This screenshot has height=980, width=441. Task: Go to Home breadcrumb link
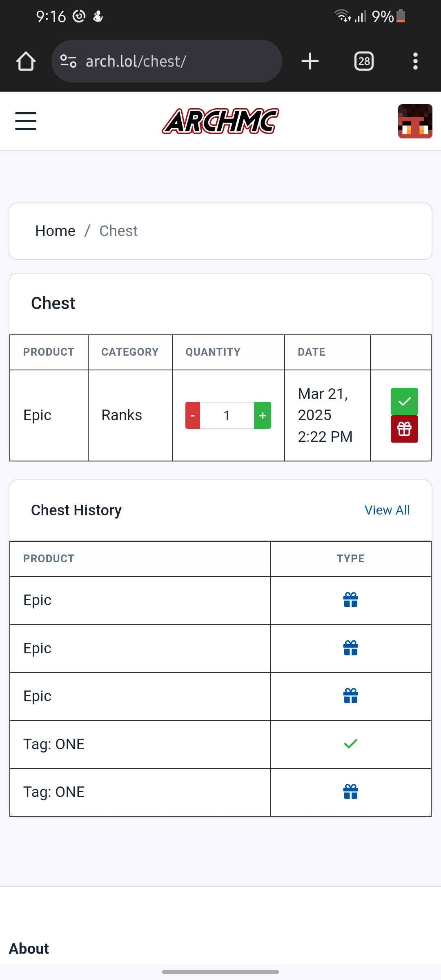pyautogui.click(x=55, y=231)
